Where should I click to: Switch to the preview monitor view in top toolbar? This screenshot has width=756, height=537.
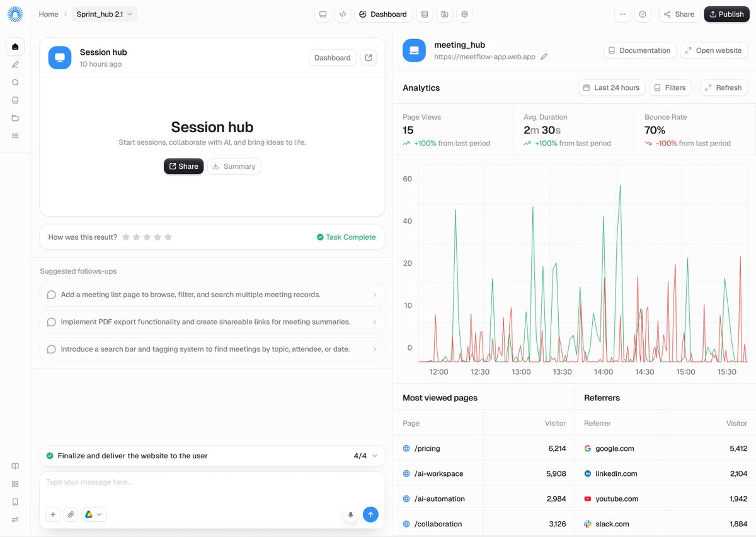coord(323,14)
